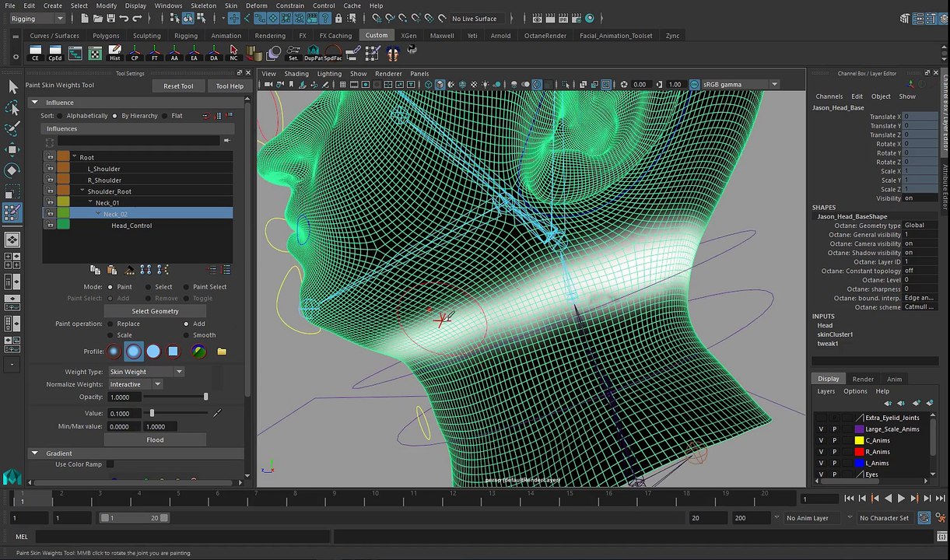
Task: Click the Hist shelf icon
Action: click(114, 53)
